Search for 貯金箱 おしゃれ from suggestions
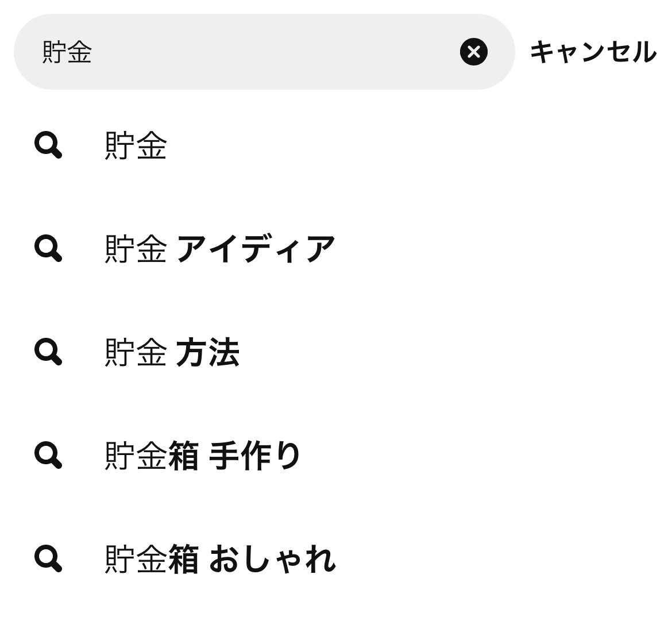Viewport: 672px width, 632px height. pos(220,559)
